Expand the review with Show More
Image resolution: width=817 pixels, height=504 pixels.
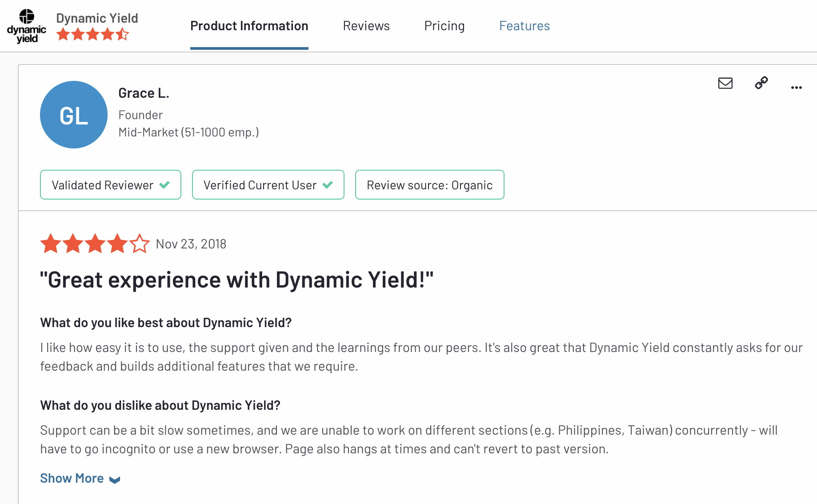(x=80, y=478)
